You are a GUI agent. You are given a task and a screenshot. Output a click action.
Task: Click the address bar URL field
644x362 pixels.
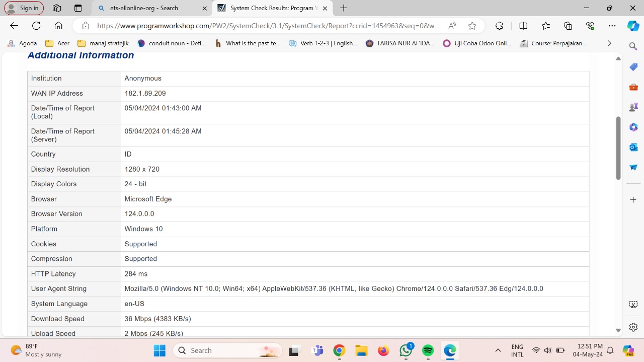pos(267,26)
